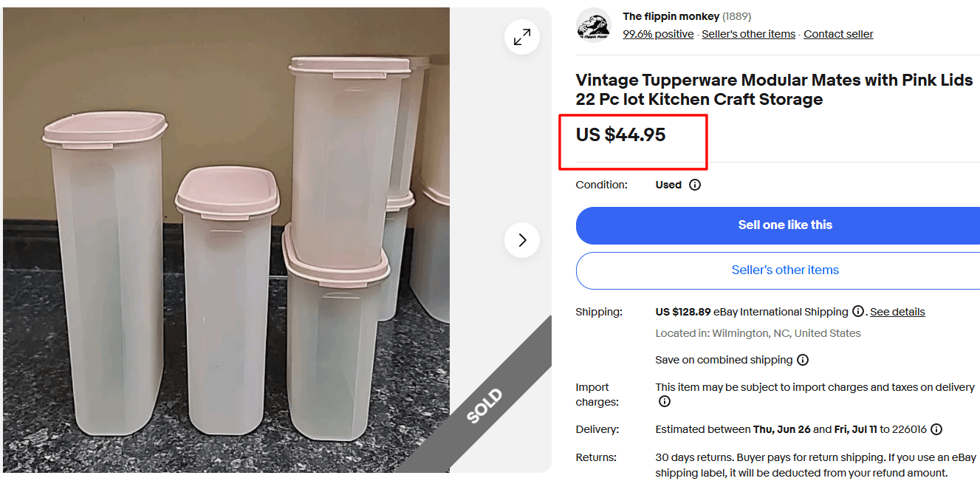Open the See details shipping link
Screen dimensions: 980x481
[897, 311]
